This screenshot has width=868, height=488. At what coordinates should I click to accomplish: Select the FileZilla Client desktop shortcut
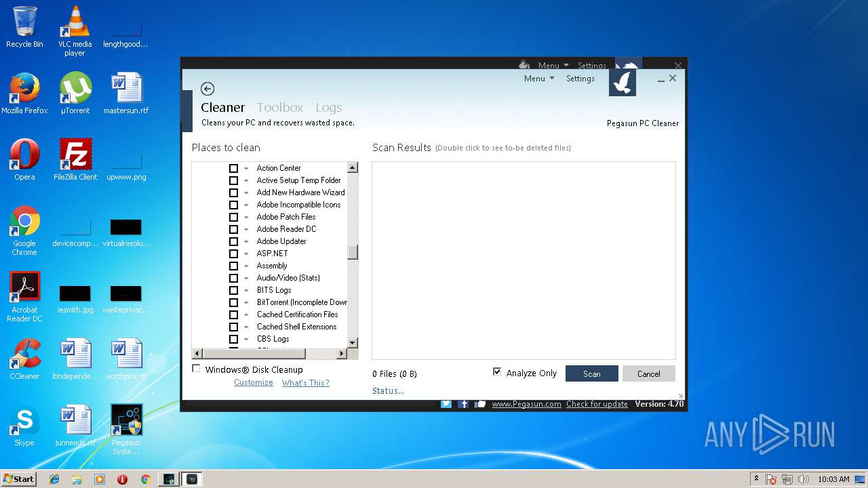pyautogui.click(x=75, y=160)
